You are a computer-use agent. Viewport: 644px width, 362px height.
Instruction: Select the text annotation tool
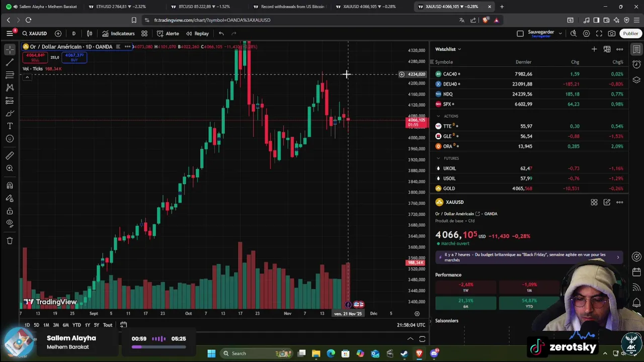[x=10, y=126]
